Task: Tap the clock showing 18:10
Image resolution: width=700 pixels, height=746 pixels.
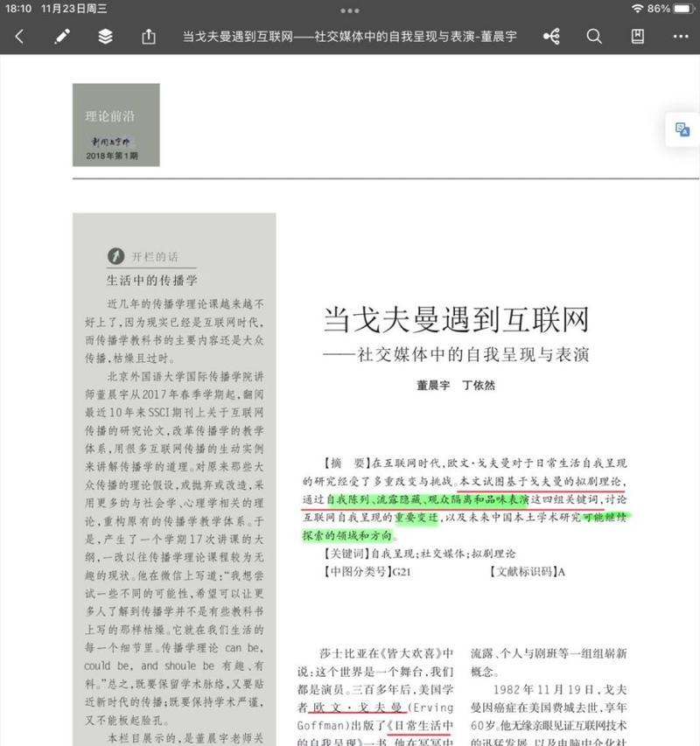Action: coord(18,9)
